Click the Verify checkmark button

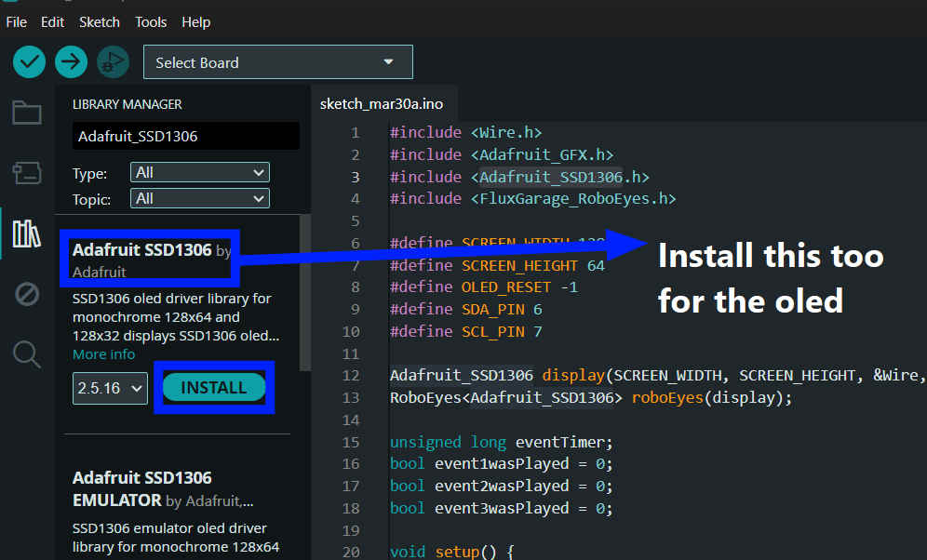pyautogui.click(x=29, y=61)
